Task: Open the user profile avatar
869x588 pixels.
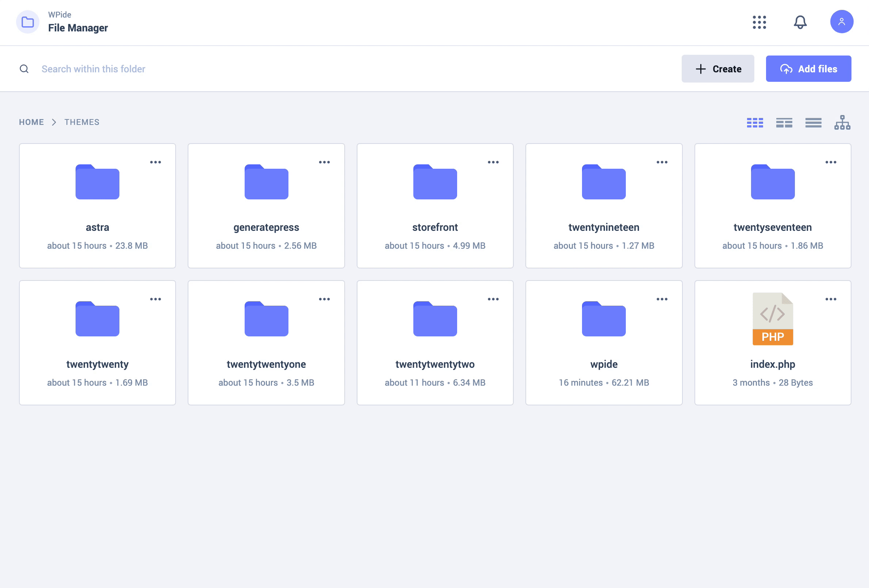Action: (842, 22)
